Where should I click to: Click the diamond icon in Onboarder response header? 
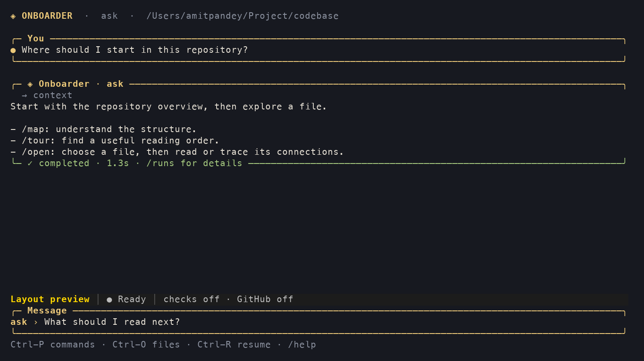[x=30, y=84]
